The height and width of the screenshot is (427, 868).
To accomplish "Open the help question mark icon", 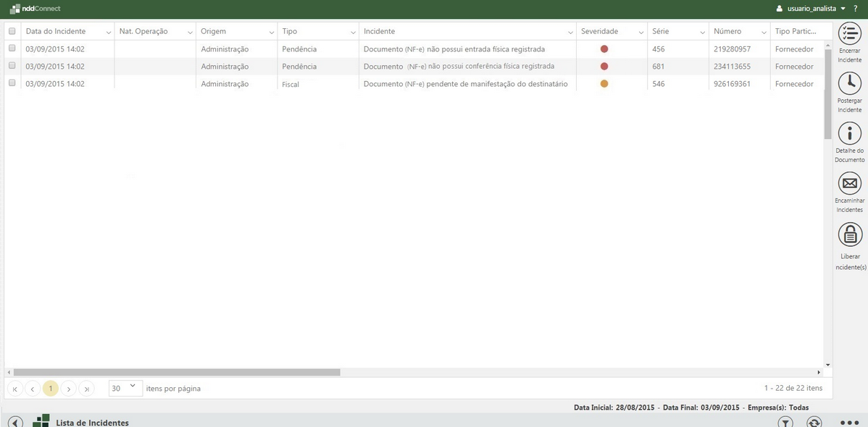I will (x=855, y=8).
